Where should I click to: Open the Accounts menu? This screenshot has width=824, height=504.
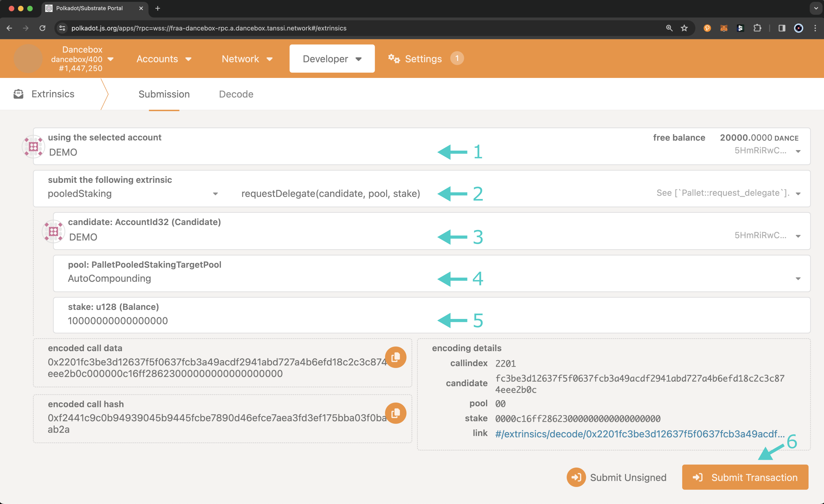(x=164, y=59)
